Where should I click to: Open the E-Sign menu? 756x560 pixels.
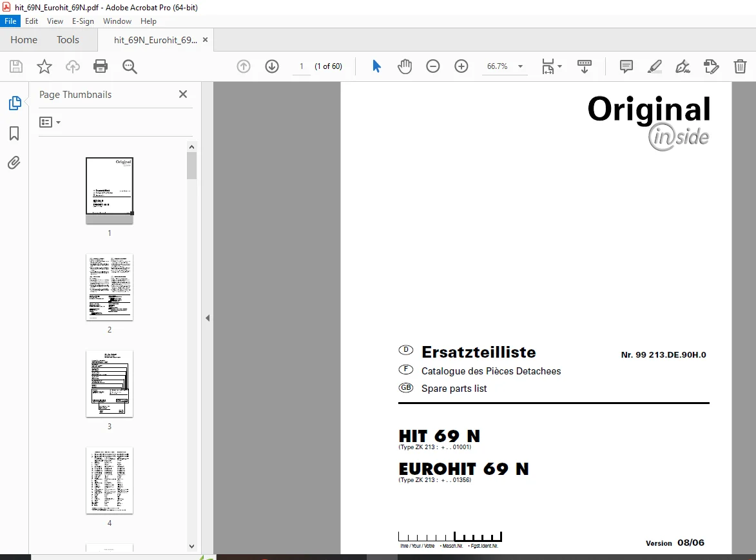coord(83,21)
